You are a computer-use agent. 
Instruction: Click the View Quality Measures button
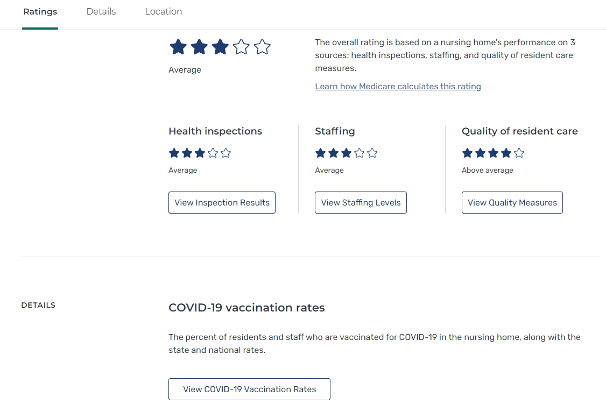(x=512, y=203)
